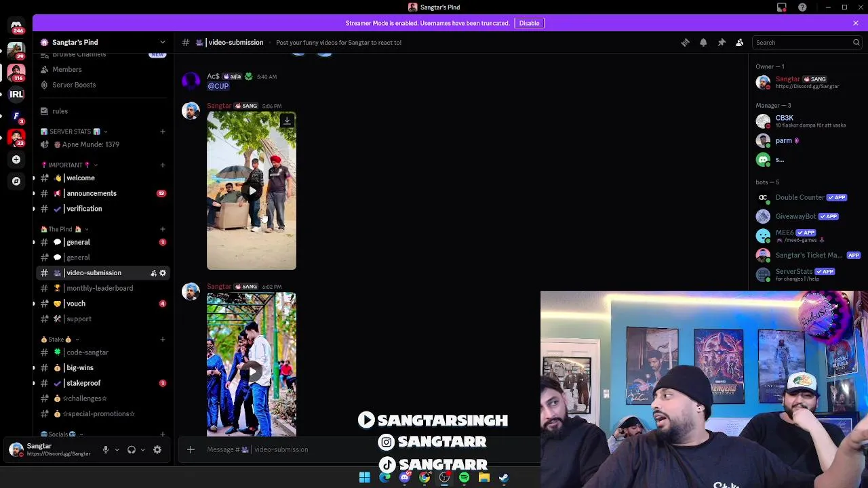Open Apne Munde: 1379 voice channel
The width and height of the screenshot is (868, 488).
click(102, 144)
